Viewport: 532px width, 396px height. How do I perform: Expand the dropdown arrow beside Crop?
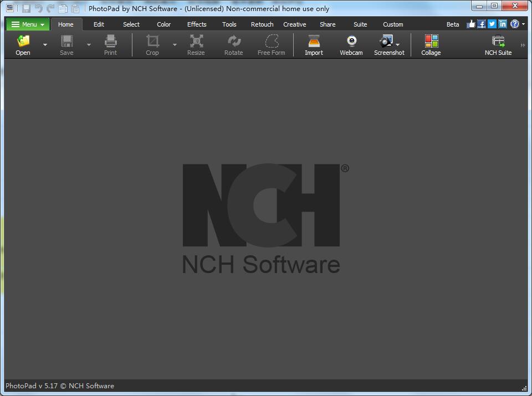pos(175,45)
